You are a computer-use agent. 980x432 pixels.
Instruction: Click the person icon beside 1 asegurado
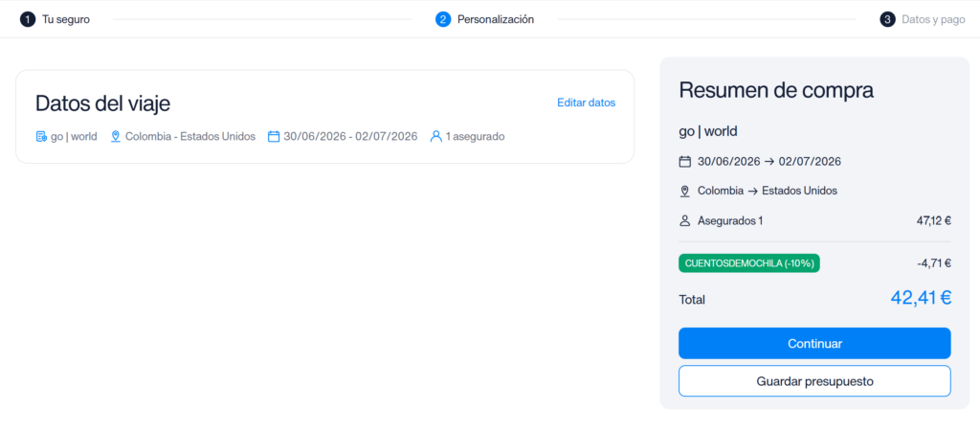(x=435, y=136)
